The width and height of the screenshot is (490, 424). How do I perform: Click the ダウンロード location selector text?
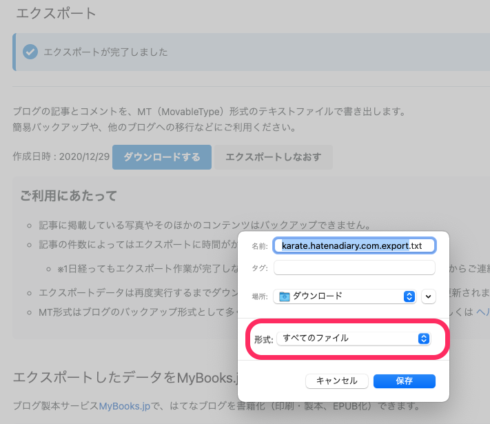[317, 296]
